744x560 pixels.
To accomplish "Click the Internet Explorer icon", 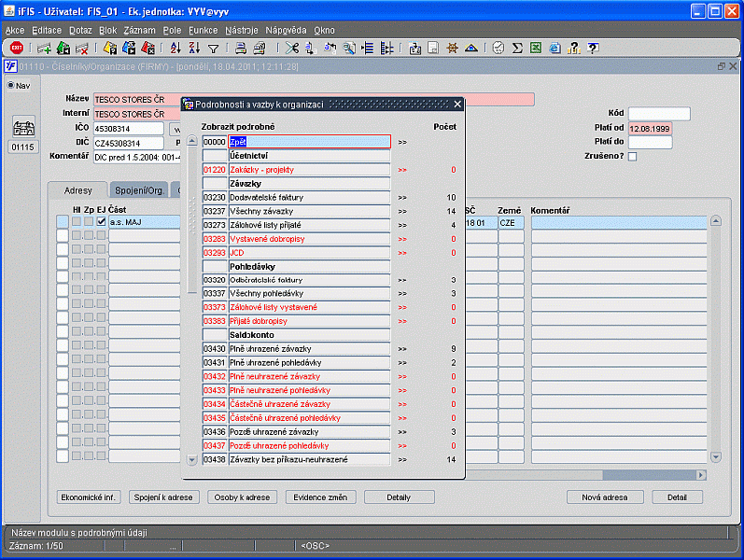I will [x=554, y=48].
